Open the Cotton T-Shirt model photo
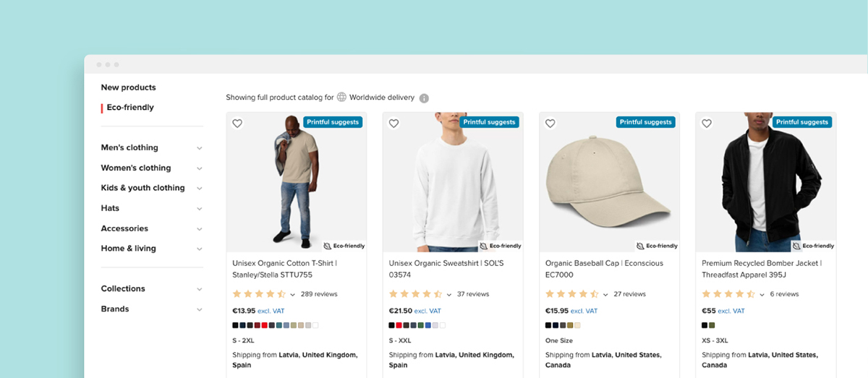The height and width of the screenshot is (378, 868). click(297, 182)
